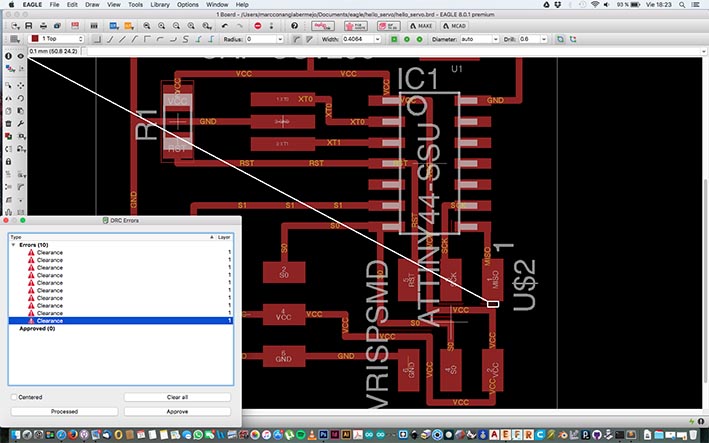Click the red Stop command icon

pos(258,26)
